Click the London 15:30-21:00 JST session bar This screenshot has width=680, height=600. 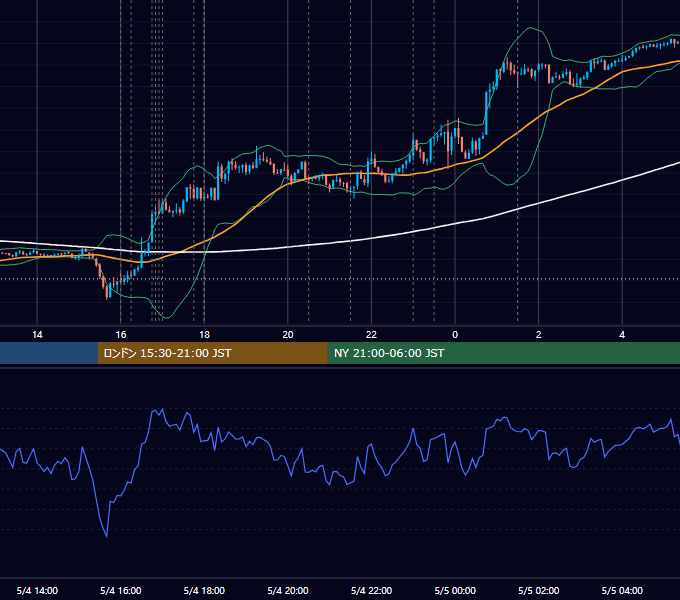[x=212, y=353]
